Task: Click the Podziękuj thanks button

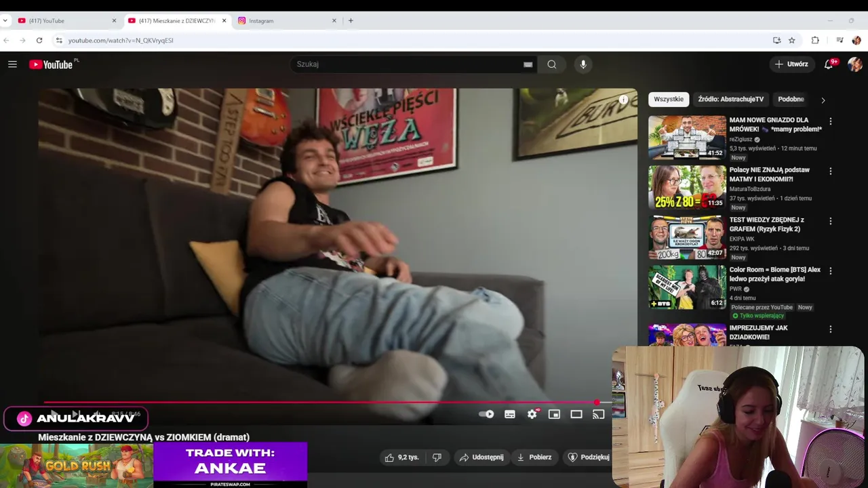Action: pos(589,457)
